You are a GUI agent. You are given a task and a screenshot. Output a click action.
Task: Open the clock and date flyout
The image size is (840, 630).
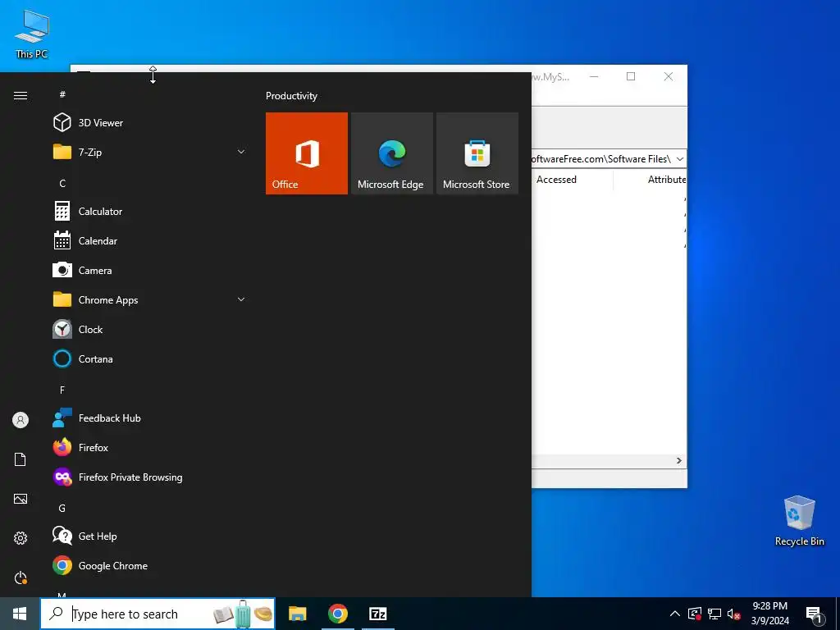point(769,614)
